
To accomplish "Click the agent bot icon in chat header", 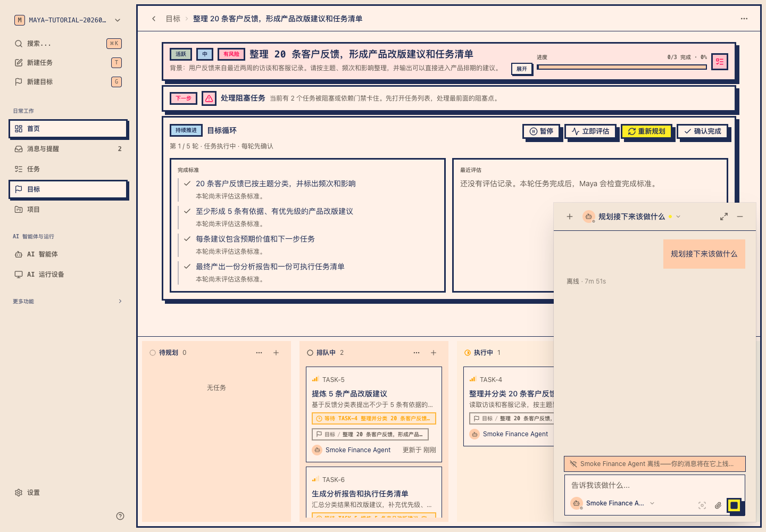I will [588, 217].
